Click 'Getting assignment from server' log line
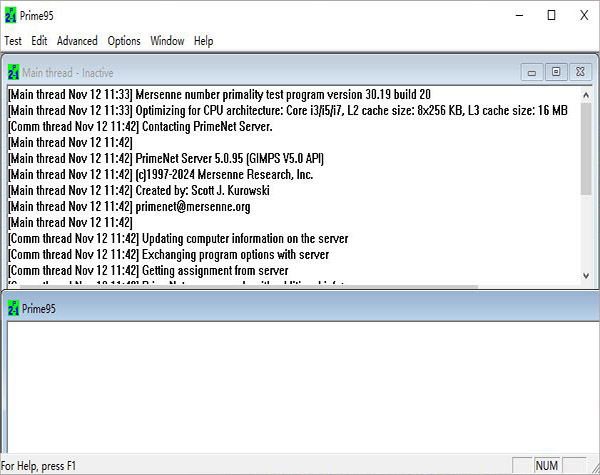This screenshot has height=475, width=600. pos(148,271)
